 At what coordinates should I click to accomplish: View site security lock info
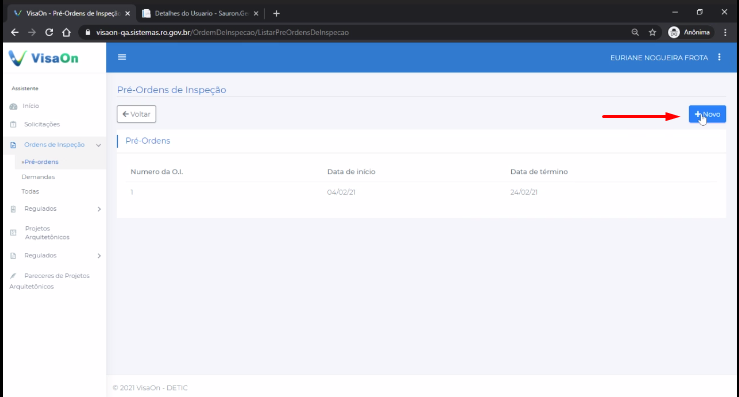pos(88,33)
